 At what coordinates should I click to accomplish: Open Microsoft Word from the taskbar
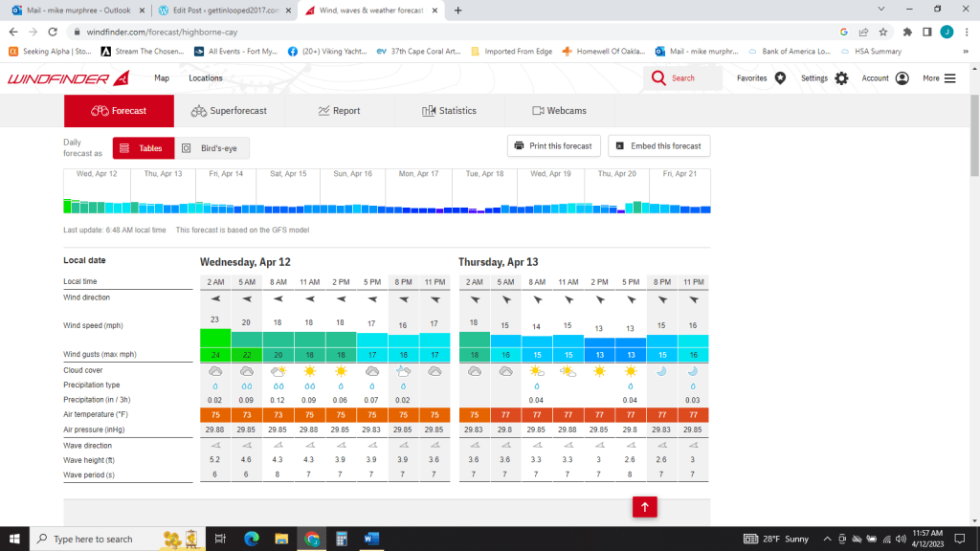tap(370, 540)
